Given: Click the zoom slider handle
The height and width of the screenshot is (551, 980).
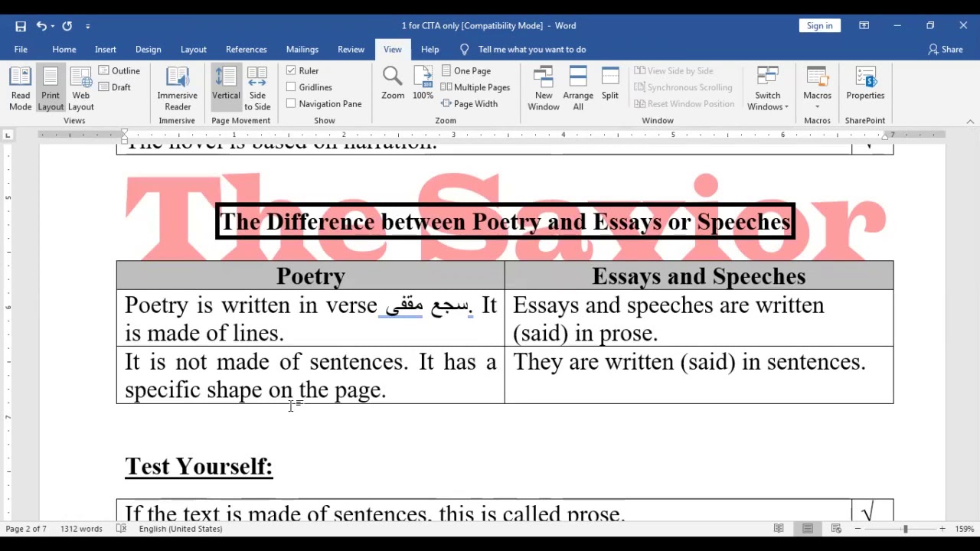Looking at the screenshot, I should [x=905, y=529].
